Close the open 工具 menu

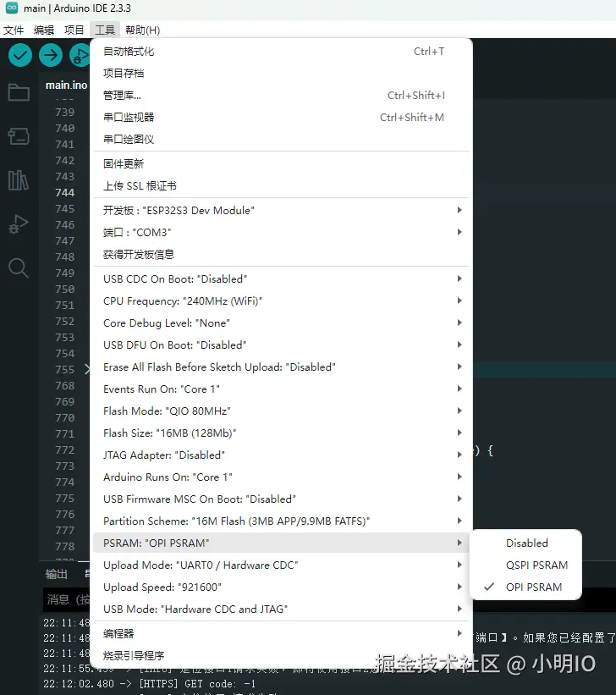105,30
